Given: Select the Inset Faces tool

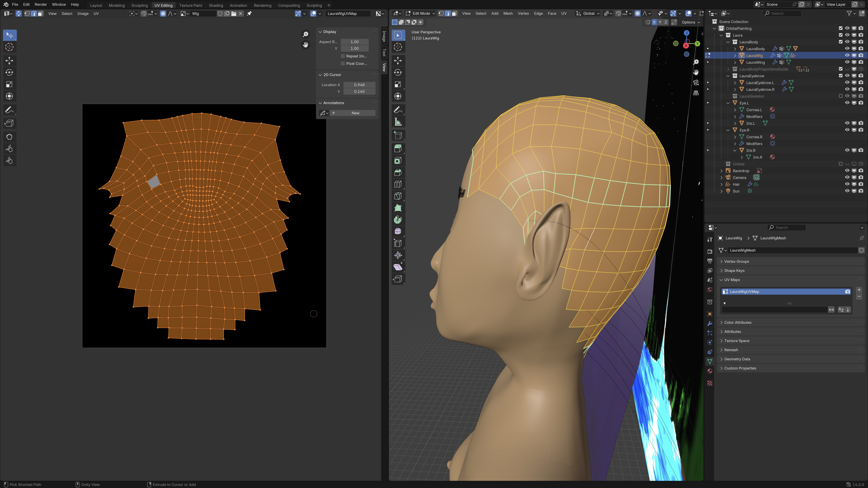Looking at the screenshot, I should tap(398, 161).
